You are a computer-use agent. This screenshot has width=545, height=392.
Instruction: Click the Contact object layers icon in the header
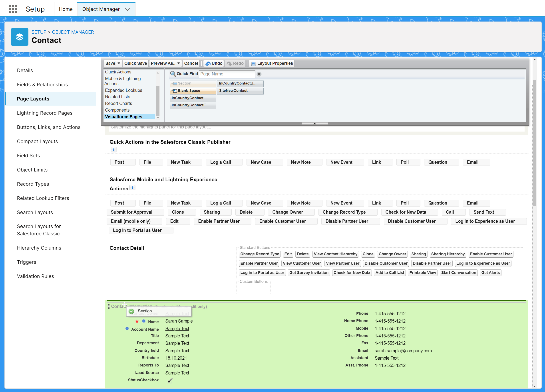point(20,37)
